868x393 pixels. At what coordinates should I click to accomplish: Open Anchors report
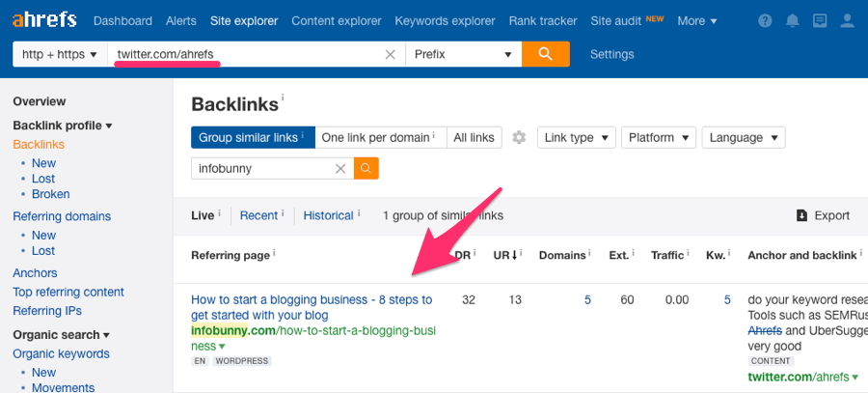(x=35, y=272)
